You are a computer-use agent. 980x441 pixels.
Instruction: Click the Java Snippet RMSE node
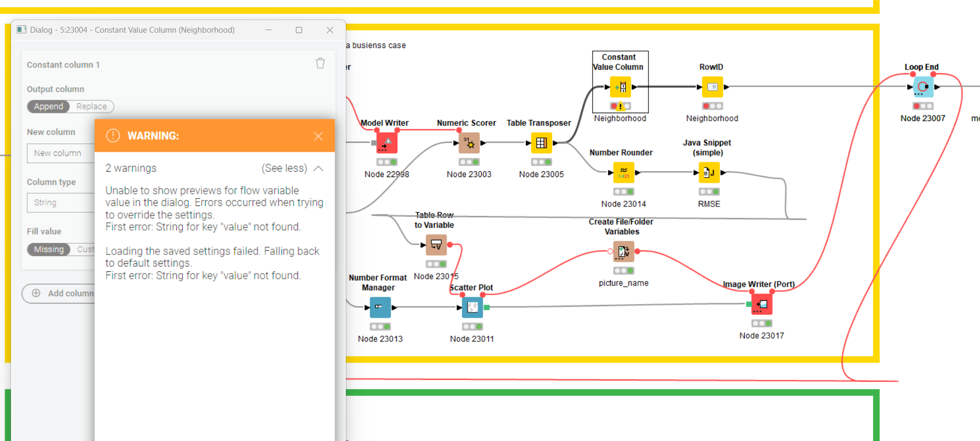click(x=708, y=172)
